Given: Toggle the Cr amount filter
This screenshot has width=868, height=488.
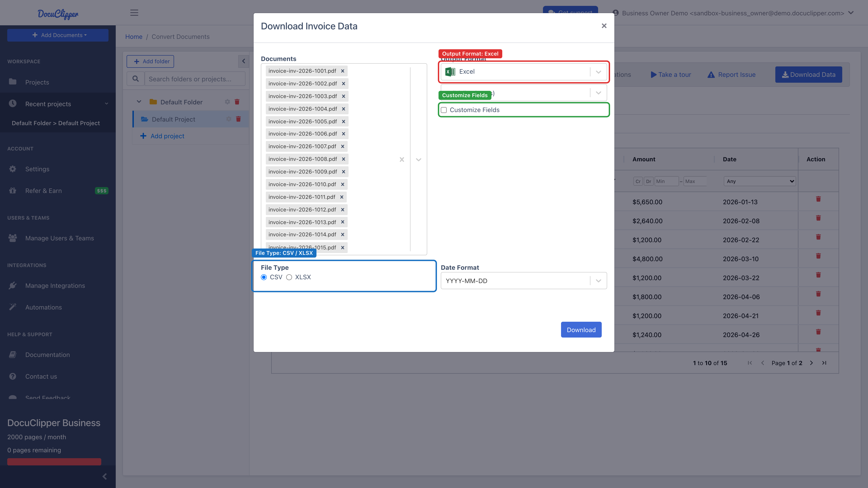Looking at the screenshot, I should coord(638,181).
